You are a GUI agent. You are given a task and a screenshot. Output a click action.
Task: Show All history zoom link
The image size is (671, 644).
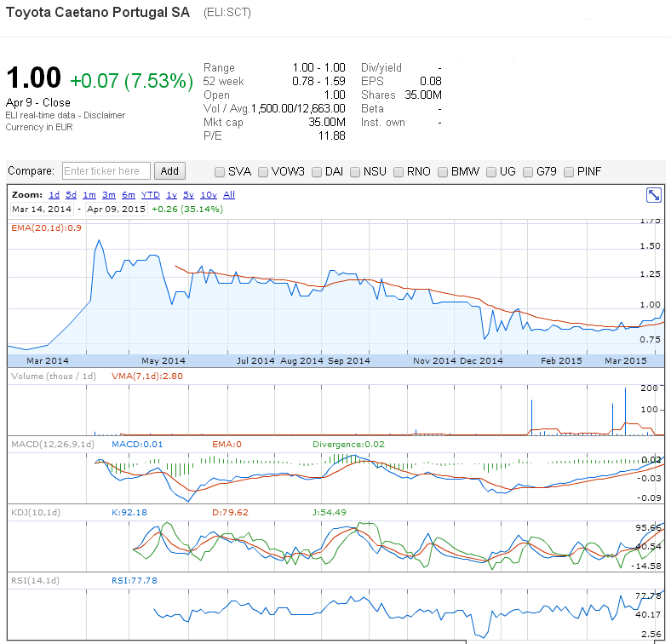coord(229,195)
